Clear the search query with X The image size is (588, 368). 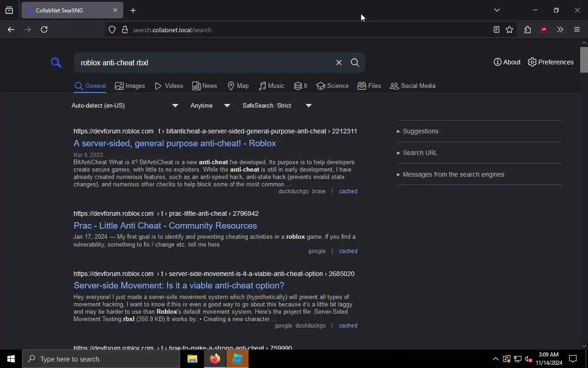[x=339, y=63]
